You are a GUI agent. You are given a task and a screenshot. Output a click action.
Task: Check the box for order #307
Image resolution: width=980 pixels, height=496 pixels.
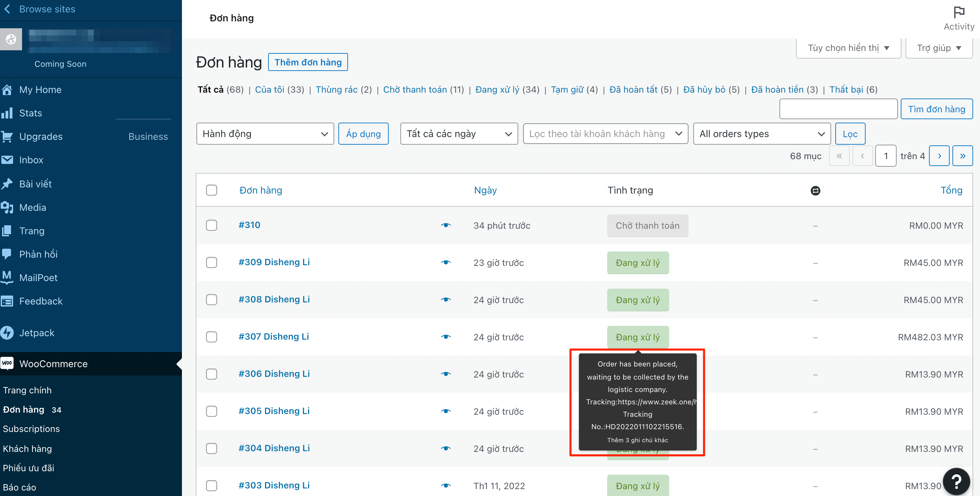(x=212, y=337)
